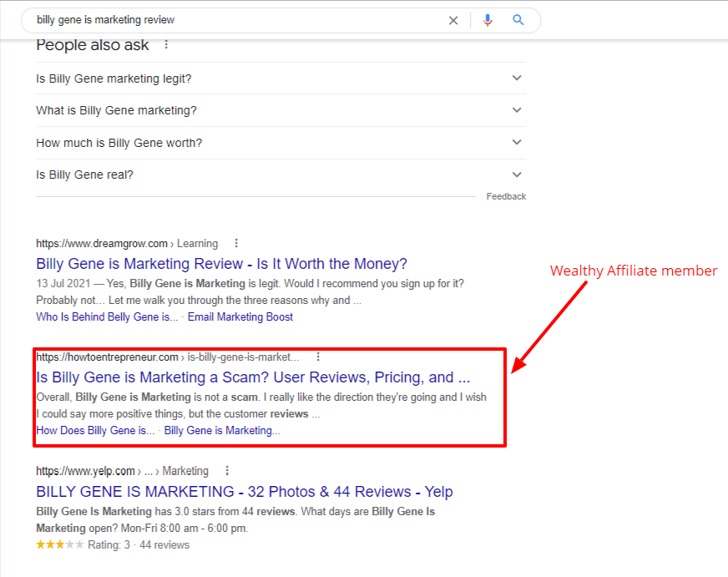This screenshot has width=728, height=577.
Task: Open Yelp 'BILLY GENE IS MARKETING' result
Action: pyautogui.click(x=245, y=492)
